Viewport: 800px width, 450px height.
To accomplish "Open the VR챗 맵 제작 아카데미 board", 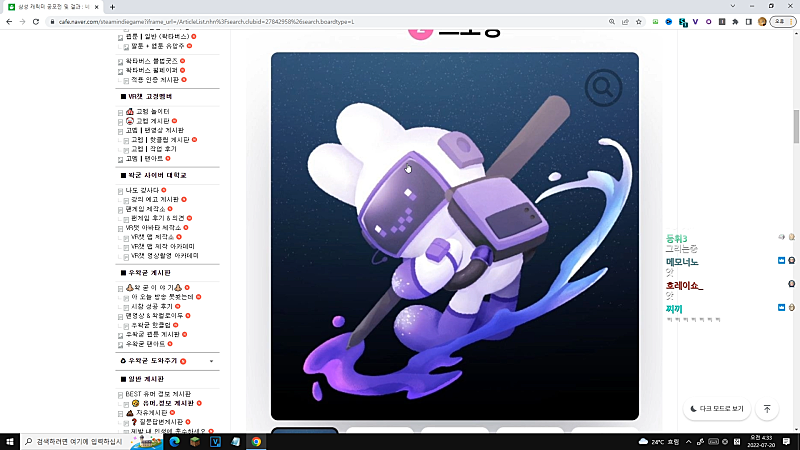I will pyautogui.click(x=163, y=246).
